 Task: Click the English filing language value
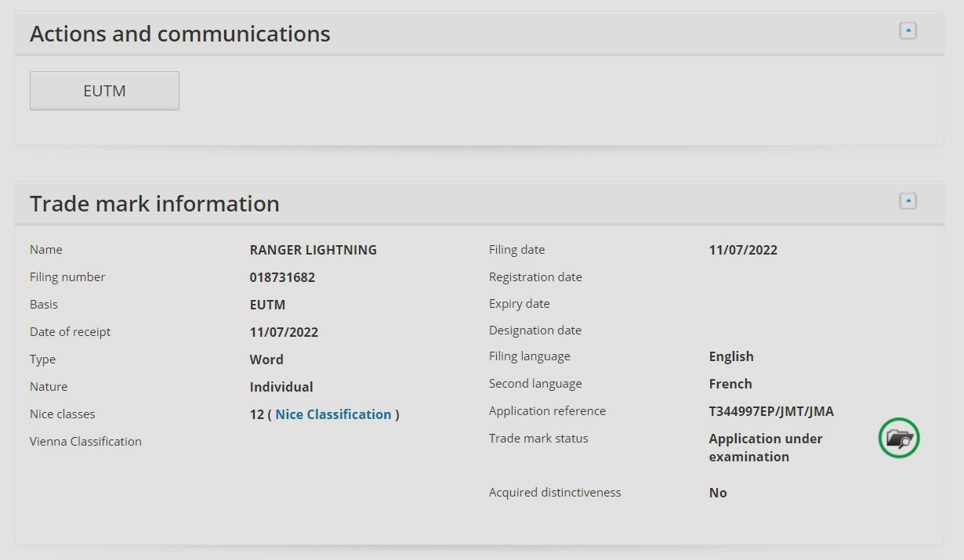[x=731, y=356]
